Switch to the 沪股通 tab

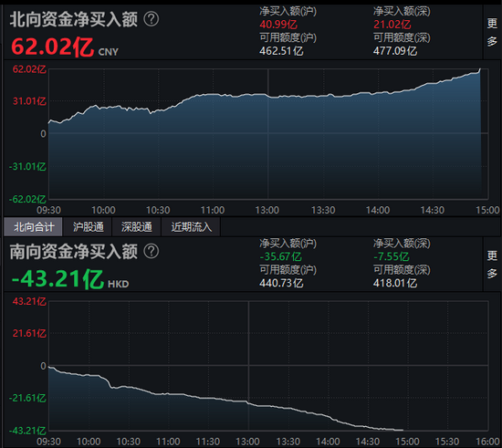point(88,227)
